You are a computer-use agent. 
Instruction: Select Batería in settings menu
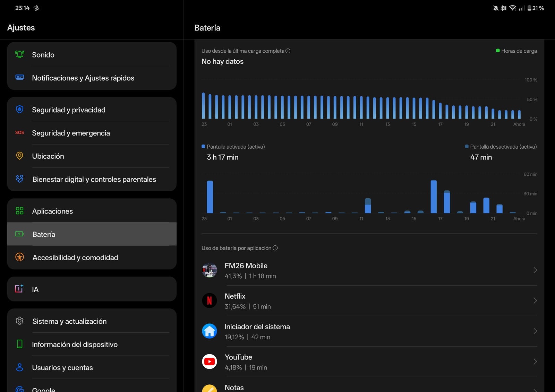(x=92, y=234)
